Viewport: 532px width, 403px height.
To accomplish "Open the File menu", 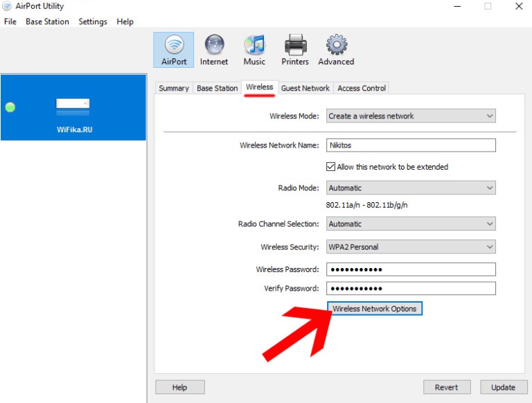I will (x=10, y=21).
